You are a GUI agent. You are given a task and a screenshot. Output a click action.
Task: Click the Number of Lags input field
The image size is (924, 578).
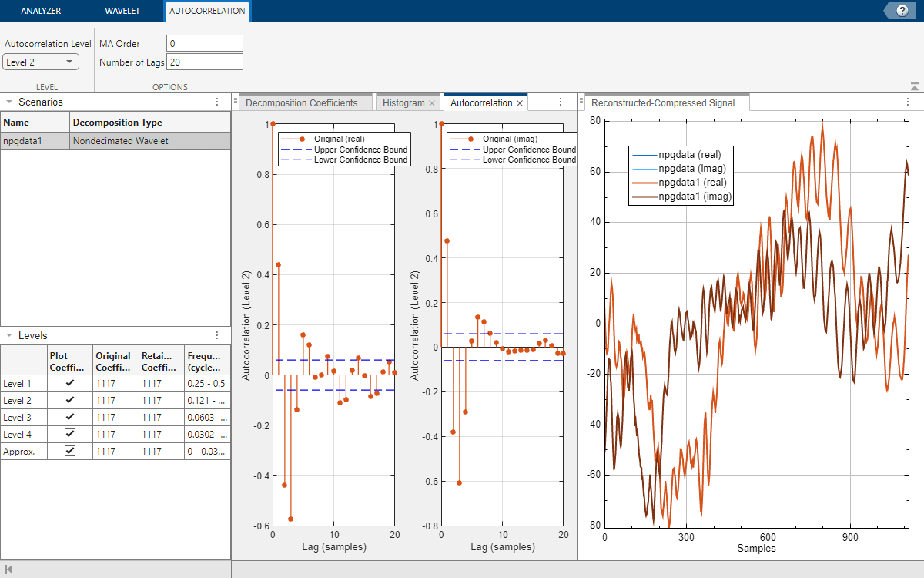205,62
